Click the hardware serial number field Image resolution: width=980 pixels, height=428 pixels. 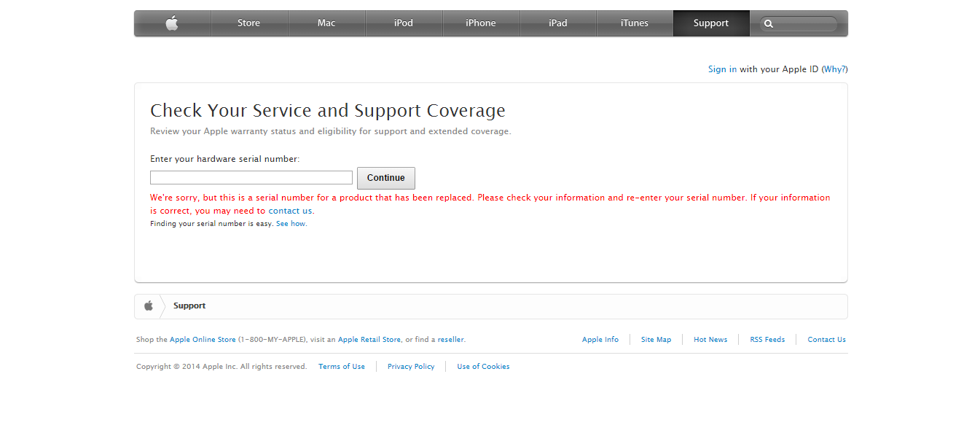[x=251, y=178]
